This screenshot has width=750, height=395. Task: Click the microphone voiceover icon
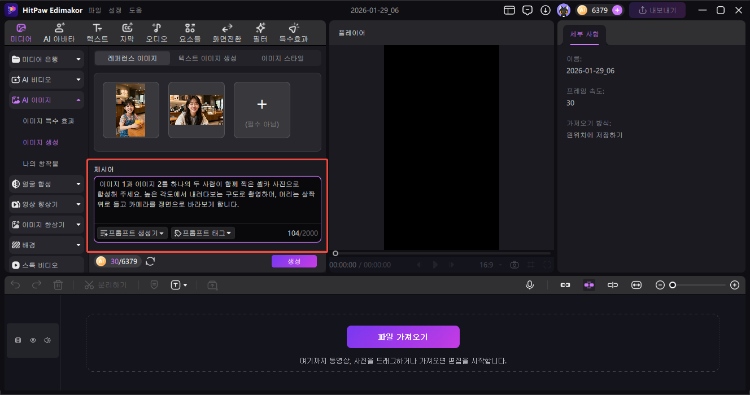coord(529,285)
